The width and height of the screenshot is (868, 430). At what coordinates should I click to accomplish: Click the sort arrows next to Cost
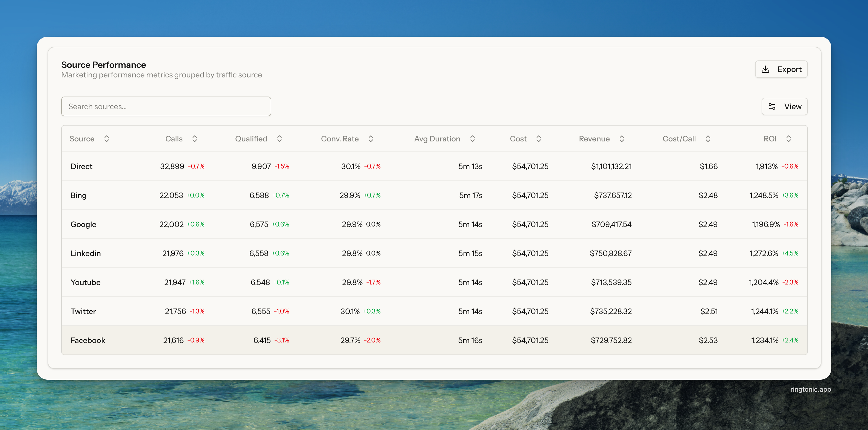pyautogui.click(x=538, y=139)
